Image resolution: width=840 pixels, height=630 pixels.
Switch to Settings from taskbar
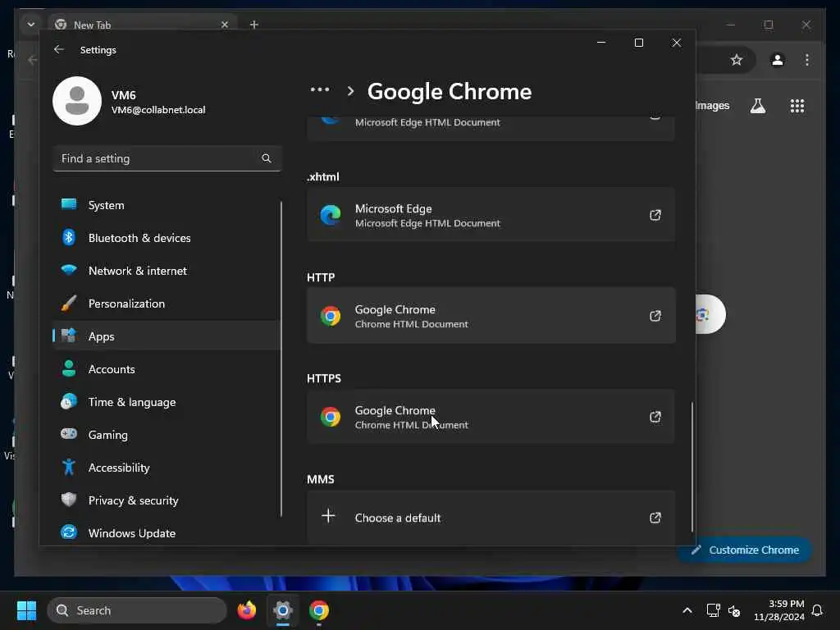tap(283, 610)
